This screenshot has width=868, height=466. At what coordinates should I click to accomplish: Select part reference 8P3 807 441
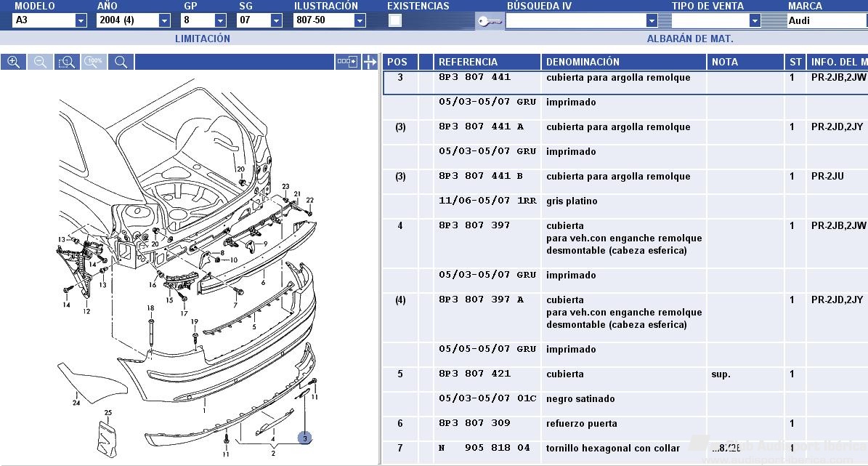coord(474,77)
